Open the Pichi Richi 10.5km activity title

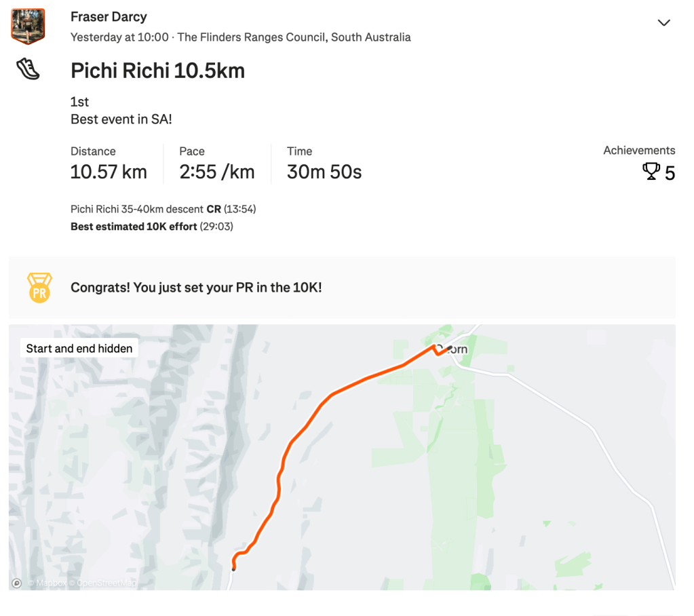157,71
